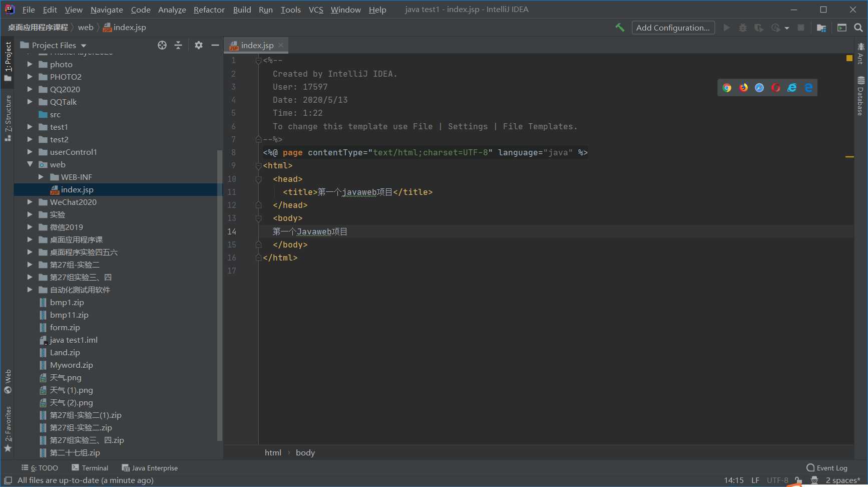
Task: Open the Project Structure icon
Action: tap(821, 28)
